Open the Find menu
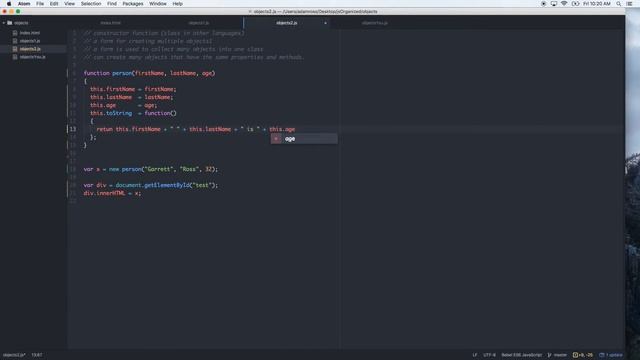Image resolution: width=640 pixels, height=360 pixels. tap(112, 4)
